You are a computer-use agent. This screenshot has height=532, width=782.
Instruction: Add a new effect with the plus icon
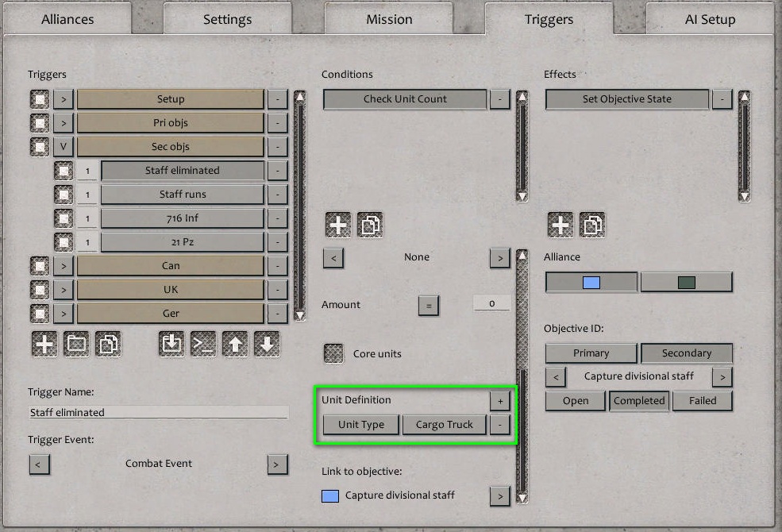pyautogui.click(x=560, y=225)
